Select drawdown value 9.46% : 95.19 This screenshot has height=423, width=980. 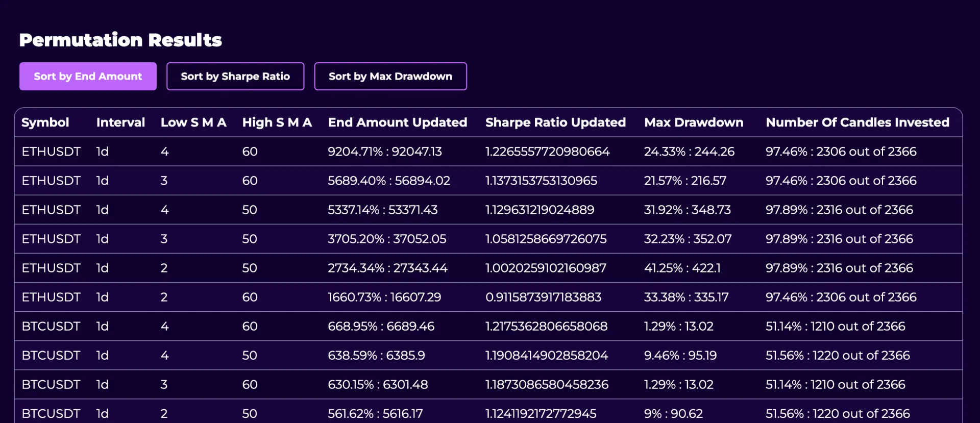tap(680, 355)
